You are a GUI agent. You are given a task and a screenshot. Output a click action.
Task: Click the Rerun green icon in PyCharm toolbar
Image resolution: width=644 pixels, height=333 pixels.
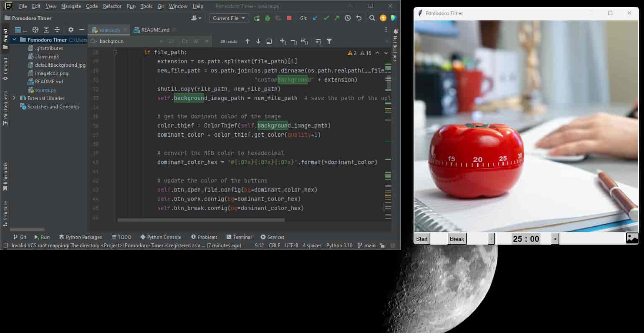(x=257, y=18)
